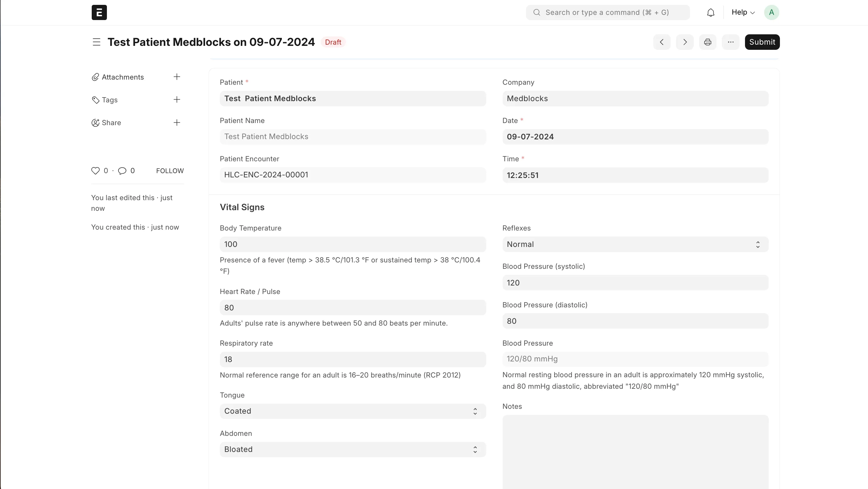Open the three-dots more menu
The width and height of the screenshot is (868, 489).
point(730,42)
